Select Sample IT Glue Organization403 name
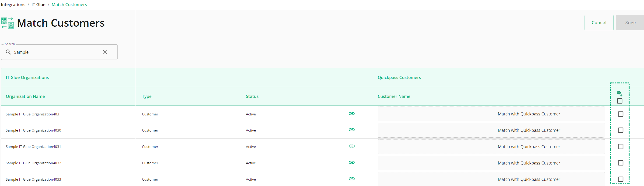Viewport: 644px width, 186px height. 32,114
